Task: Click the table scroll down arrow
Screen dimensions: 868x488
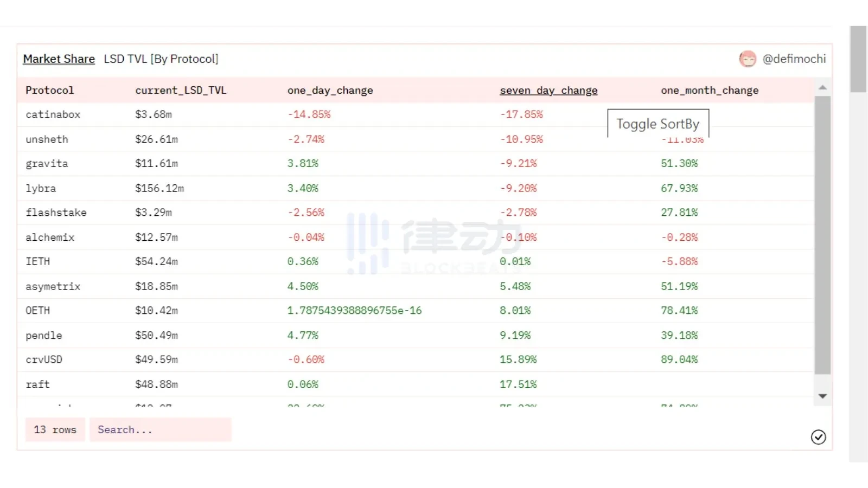Action: pos(822,396)
